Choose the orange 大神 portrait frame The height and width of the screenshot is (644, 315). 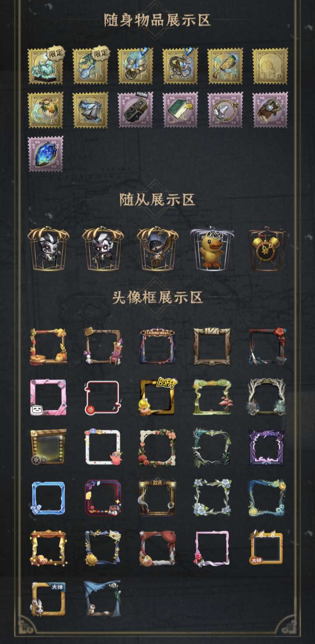tap(266, 548)
